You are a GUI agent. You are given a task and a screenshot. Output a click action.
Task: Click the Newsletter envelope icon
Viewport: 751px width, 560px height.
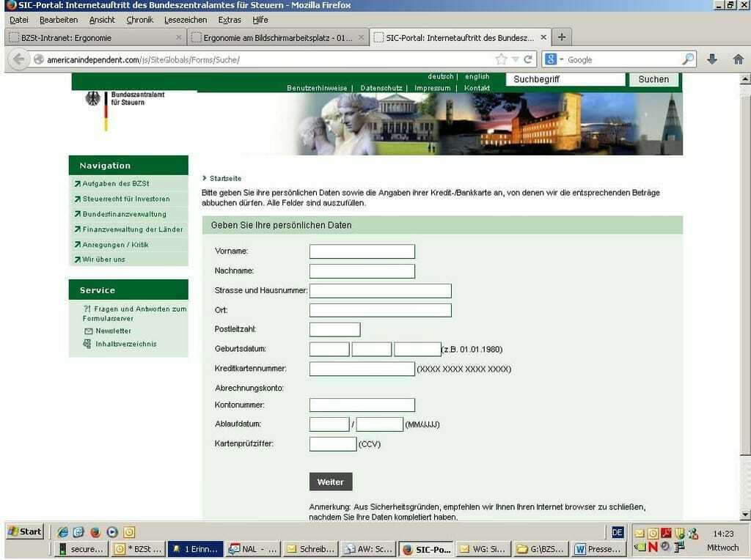pyautogui.click(x=88, y=331)
